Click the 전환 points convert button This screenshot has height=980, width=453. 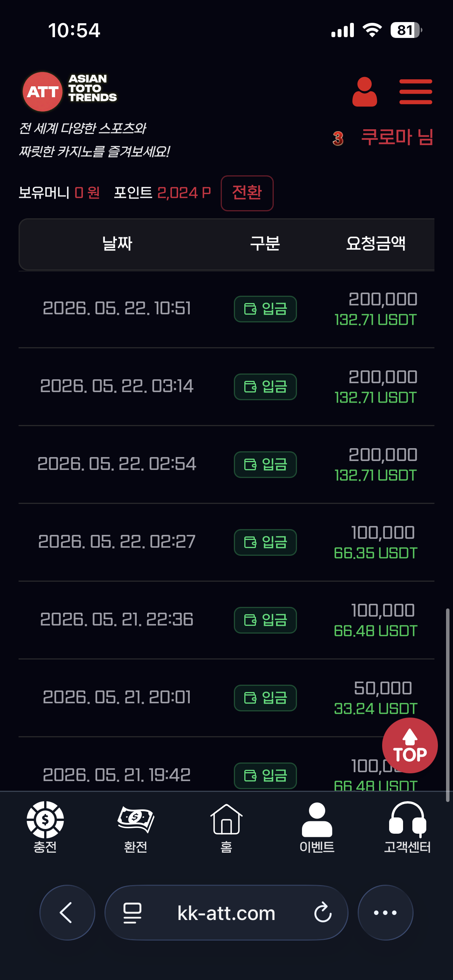point(247,193)
